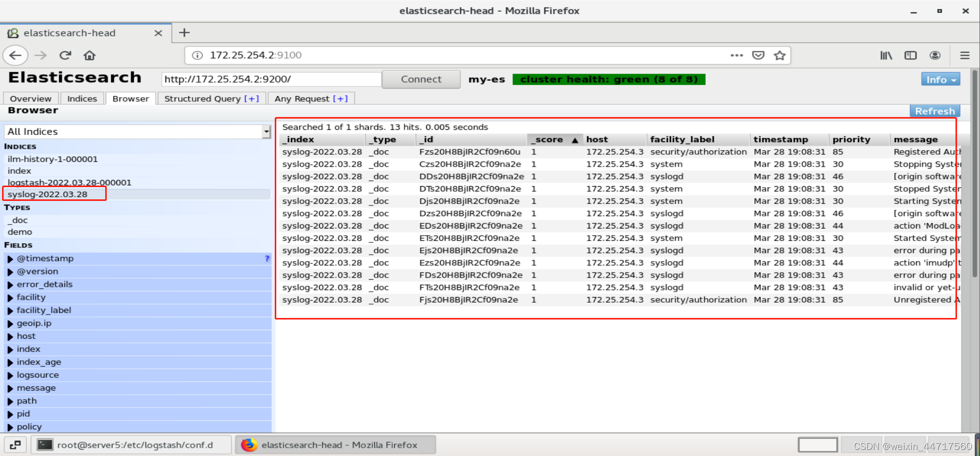Viewport: 980px width, 456px height.
Task: Click the cluster health green status bar
Action: point(609,79)
